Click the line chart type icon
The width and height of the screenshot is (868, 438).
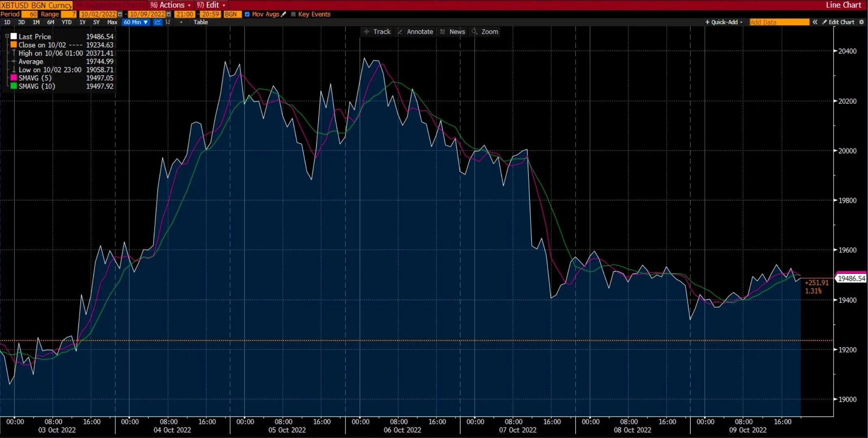[158, 22]
